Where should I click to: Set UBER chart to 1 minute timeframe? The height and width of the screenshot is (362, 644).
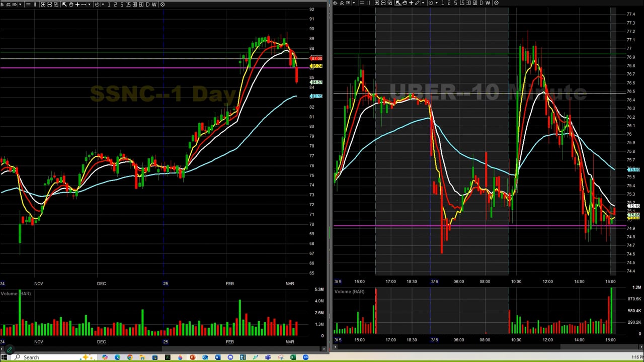pos(442,3)
